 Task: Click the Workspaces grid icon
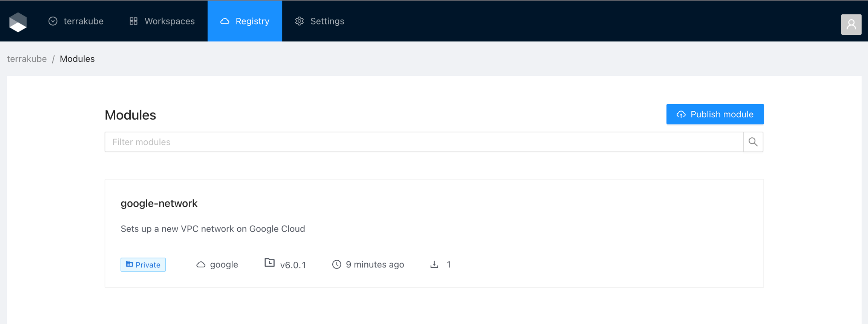click(x=134, y=21)
